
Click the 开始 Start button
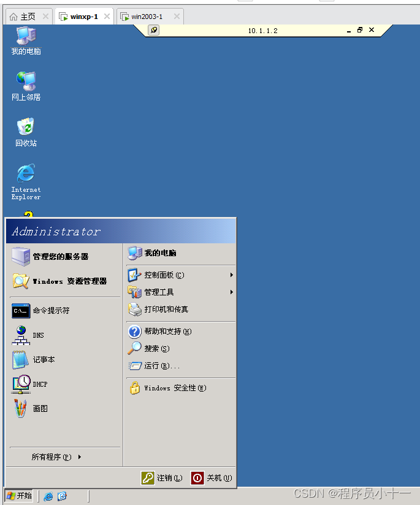pos(19,496)
